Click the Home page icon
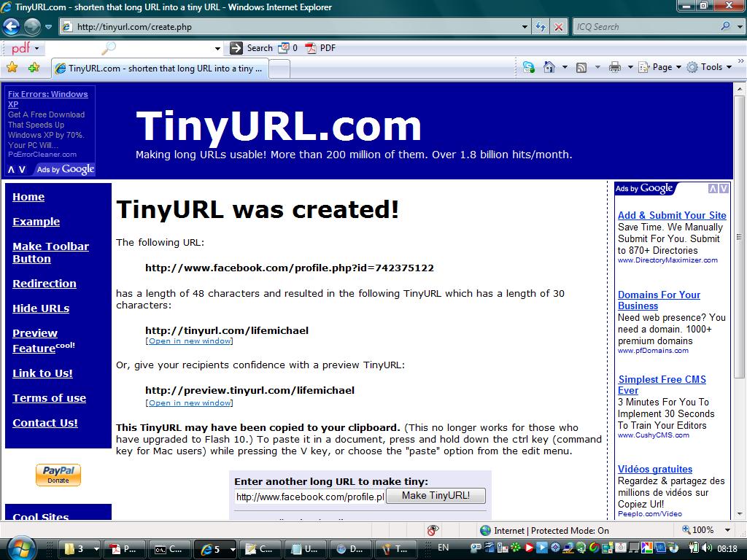The image size is (747, 560). [x=549, y=67]
